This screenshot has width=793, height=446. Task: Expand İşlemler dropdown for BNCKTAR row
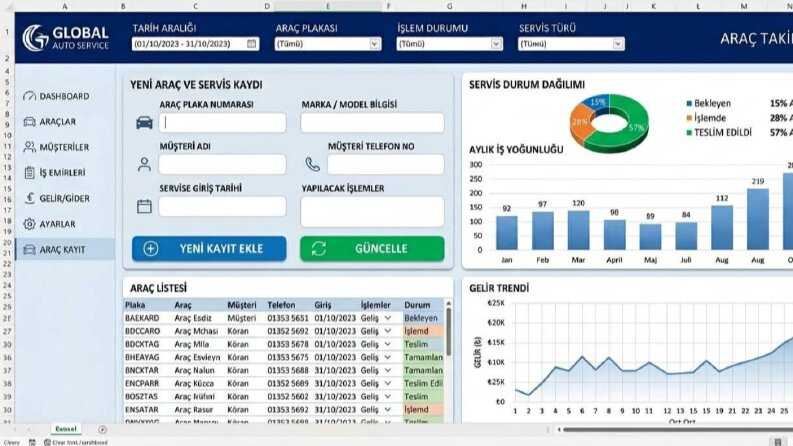pos(387,371)
